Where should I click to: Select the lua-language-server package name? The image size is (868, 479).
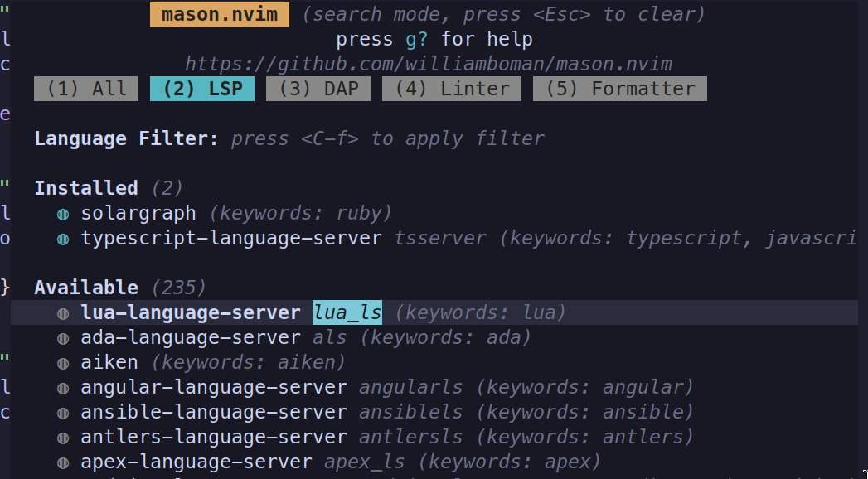point(191,313)
